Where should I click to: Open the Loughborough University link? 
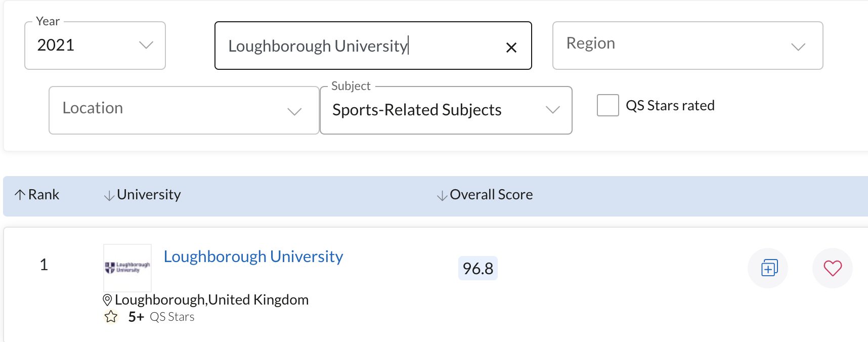(253, 256)
